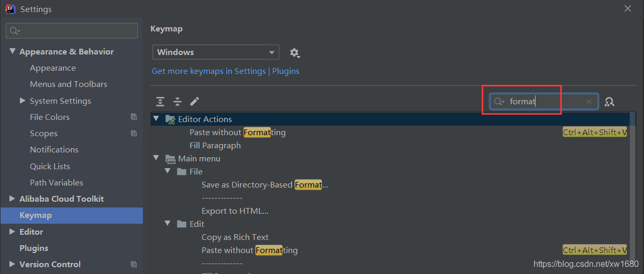644x274 pixels.
Task: Click the pencil edit shortcut icon
Action: tap(194, 101)
